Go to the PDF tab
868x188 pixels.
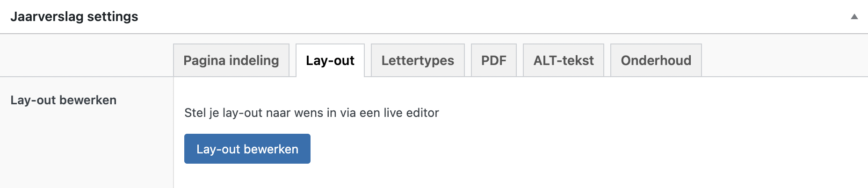tap(494, 60)
